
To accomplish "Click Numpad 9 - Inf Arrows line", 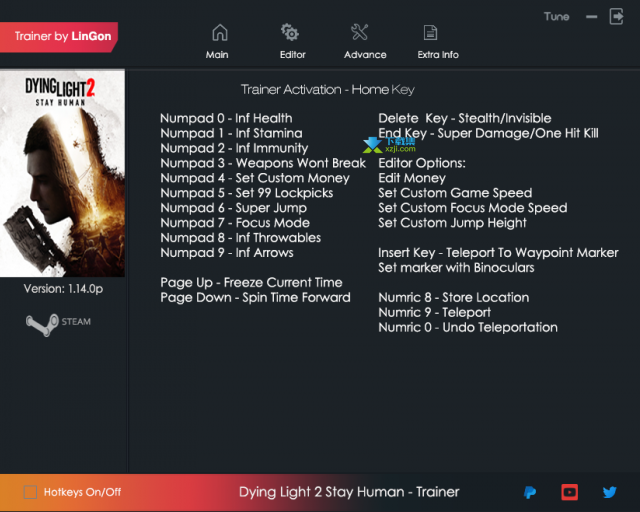I will (227, 253).
